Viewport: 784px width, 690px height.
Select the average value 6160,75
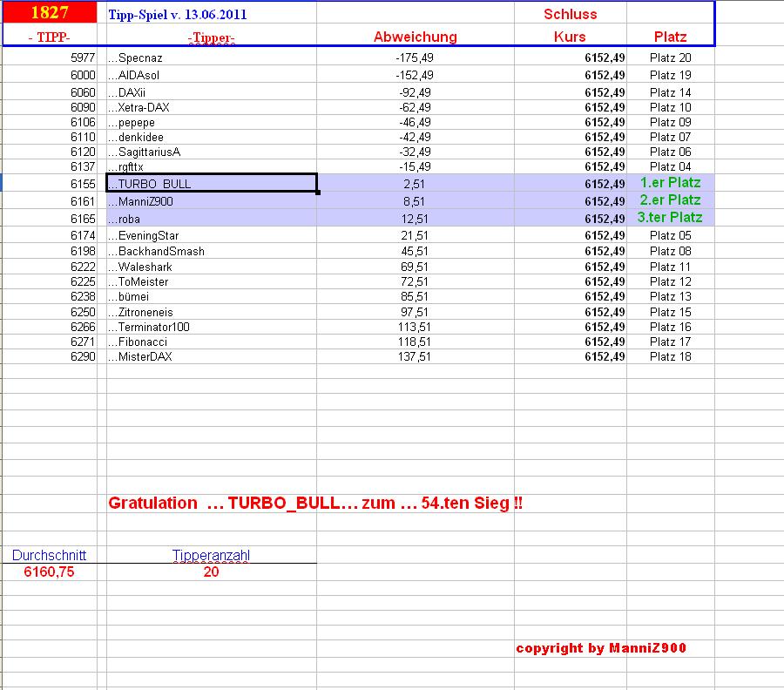(49, 572)
